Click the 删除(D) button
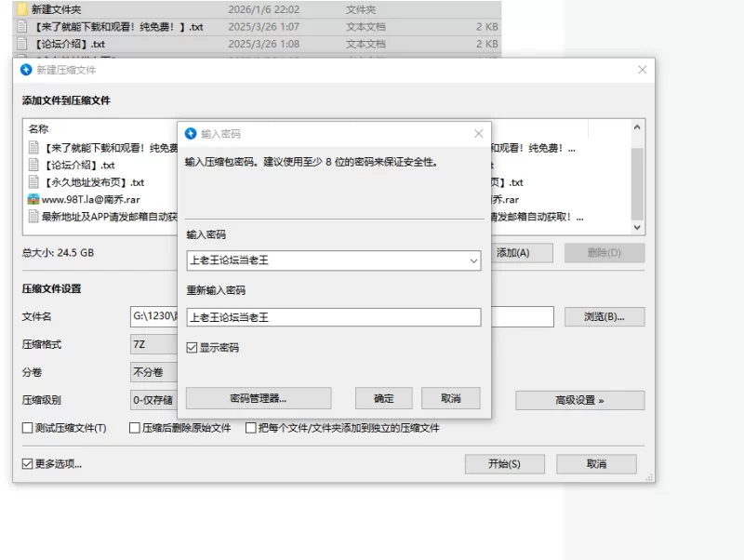 click(x=604, y=253)
